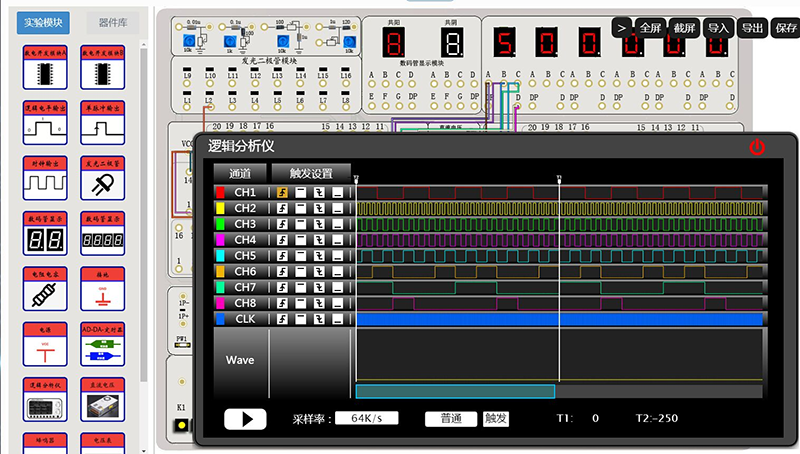Click the red CH1 color swatch

(x=220, y=192)
